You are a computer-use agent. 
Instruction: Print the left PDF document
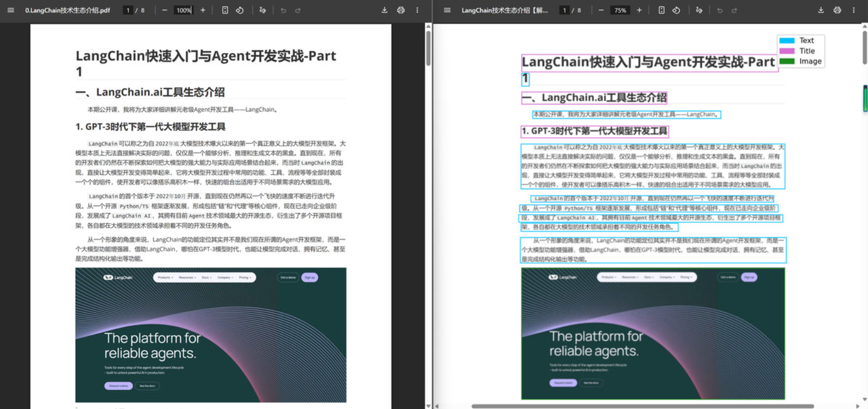pyautogui.click(x=401, y=9)
